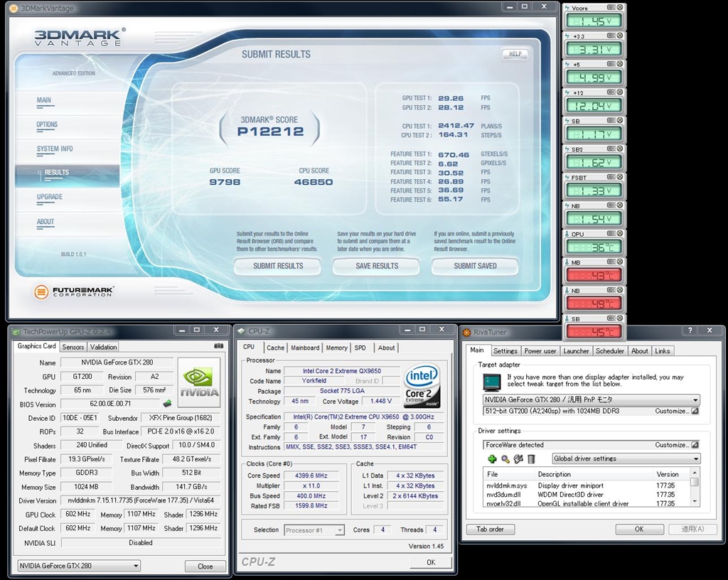This screenshot has height=580, width=728.
Task: Click the trash can icon in RivaTuner
Action: tap(531, 459)
